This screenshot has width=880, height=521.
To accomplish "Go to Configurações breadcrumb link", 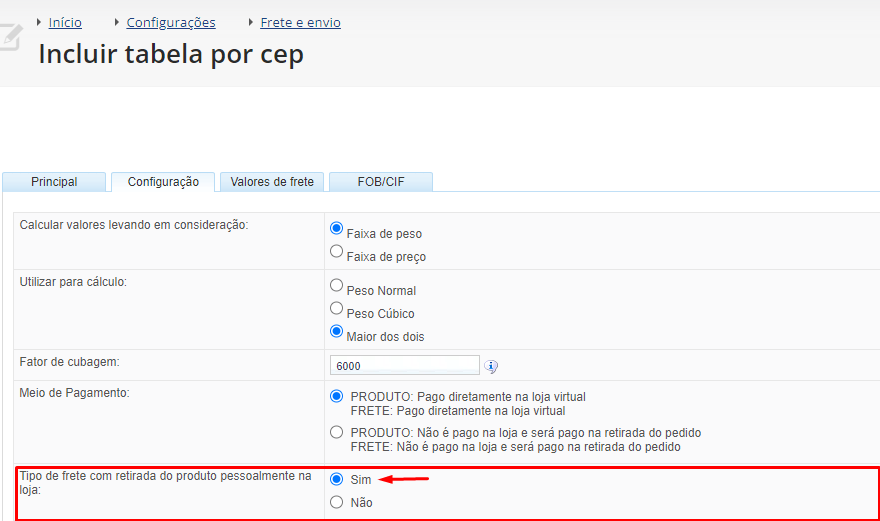I will 171,22.
